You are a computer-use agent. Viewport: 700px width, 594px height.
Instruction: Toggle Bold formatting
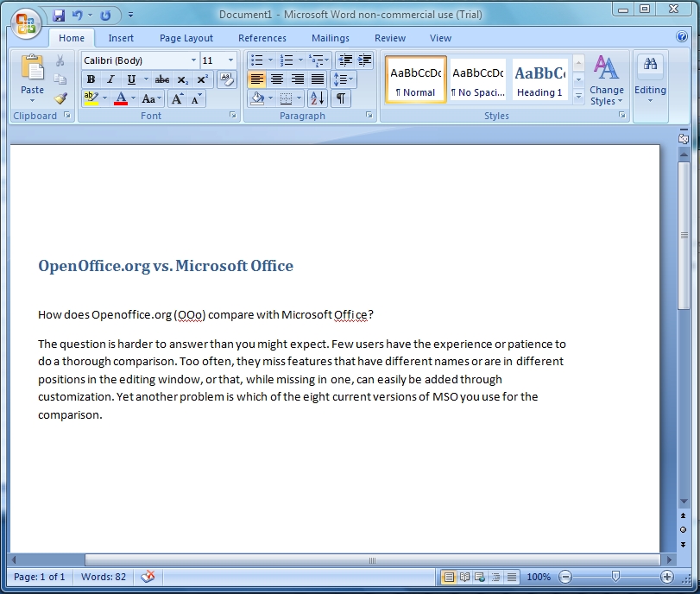pyautogui.click(x=91, y=79)
